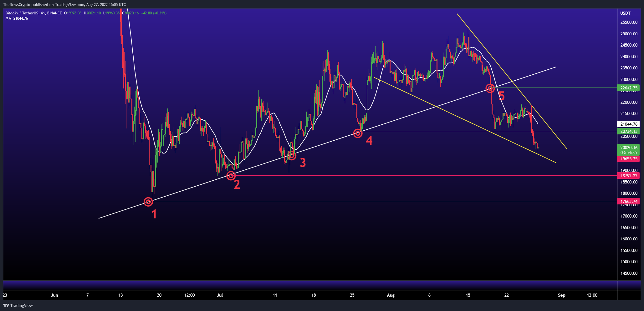The image size is (644, 311).
Task: Click the USDT currency label on price axis
Action: (x=625, y=13)
